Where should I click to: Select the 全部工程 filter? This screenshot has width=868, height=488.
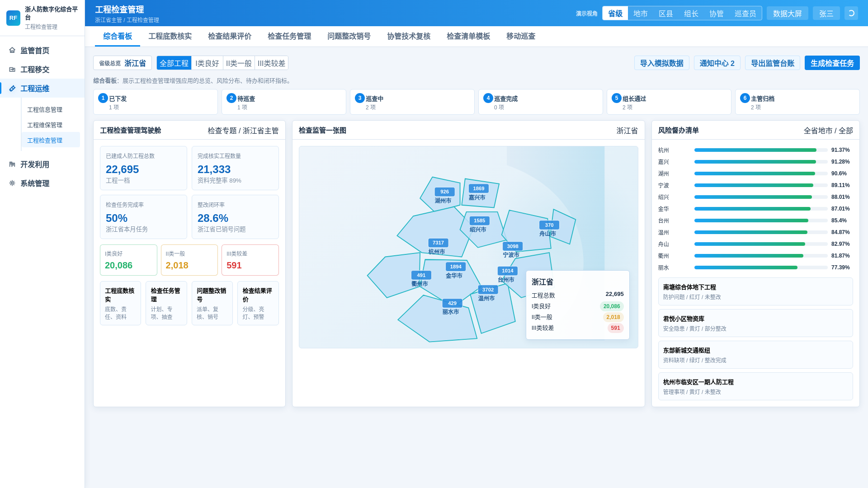pos(174,63)
